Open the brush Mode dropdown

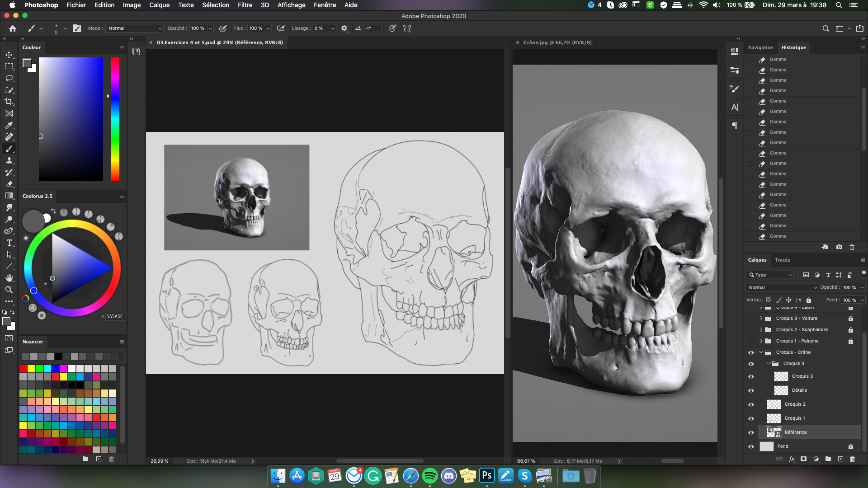pos(135,28)
